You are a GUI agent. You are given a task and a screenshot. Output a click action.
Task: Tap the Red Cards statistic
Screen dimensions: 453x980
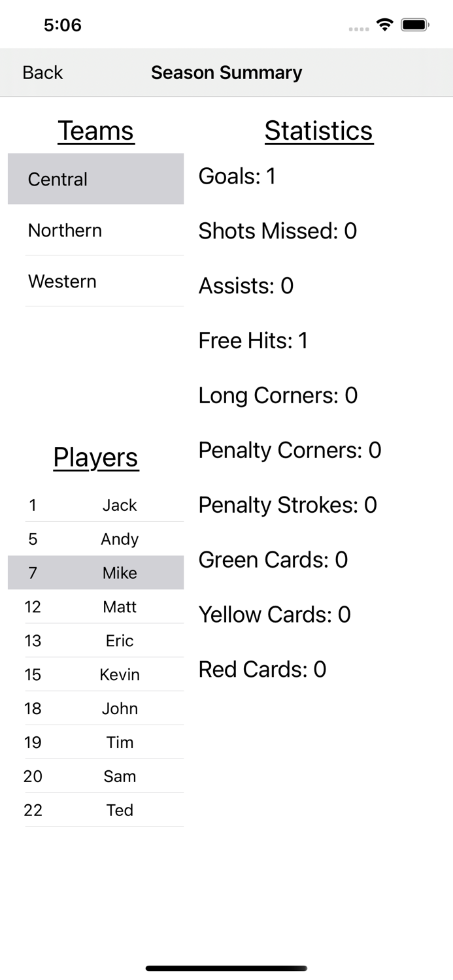(x=261, y=669)
